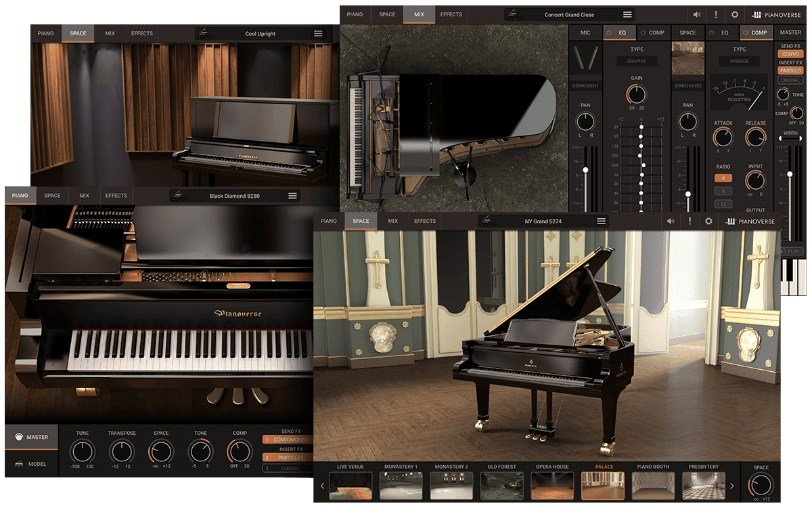
Task: Open hamburger menu beside Cool Upright preset
Action: click(318, 33)
